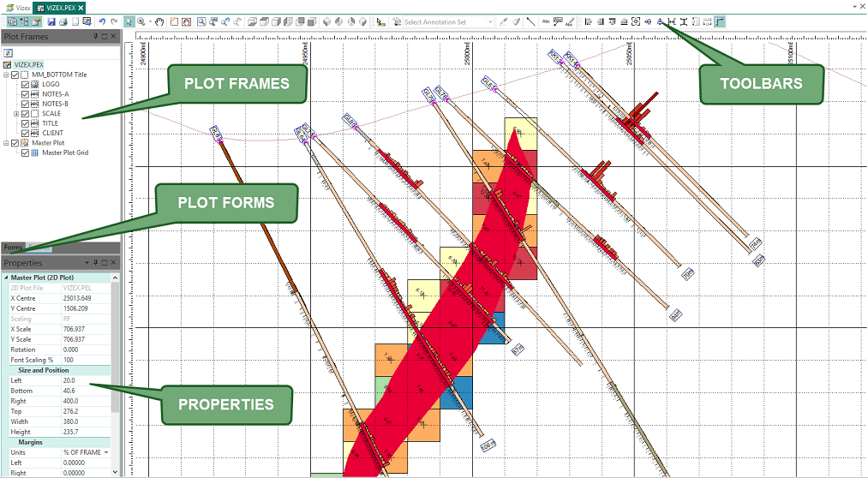The height and width of the screenshot is (478, 868).
Task: Open the Units margin dropdown
Action: coord(106,451)
